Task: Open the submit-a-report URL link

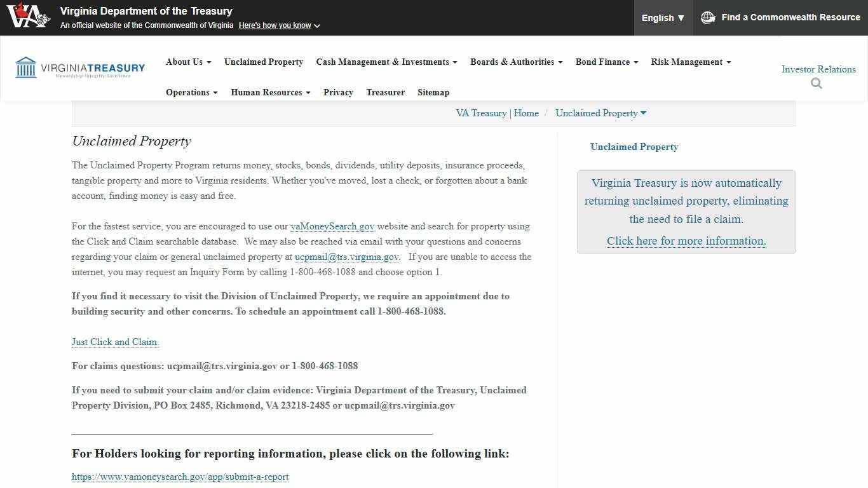Action: click(x=180, y=477)
